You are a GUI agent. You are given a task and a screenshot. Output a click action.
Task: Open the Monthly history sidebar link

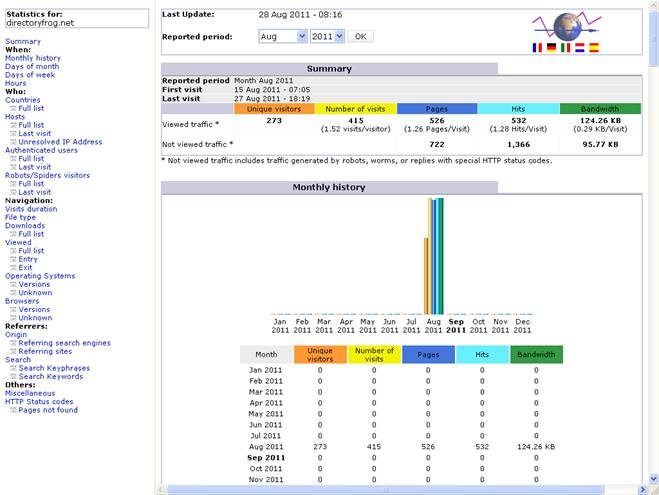pyautogui.click(x=32, y=58)
